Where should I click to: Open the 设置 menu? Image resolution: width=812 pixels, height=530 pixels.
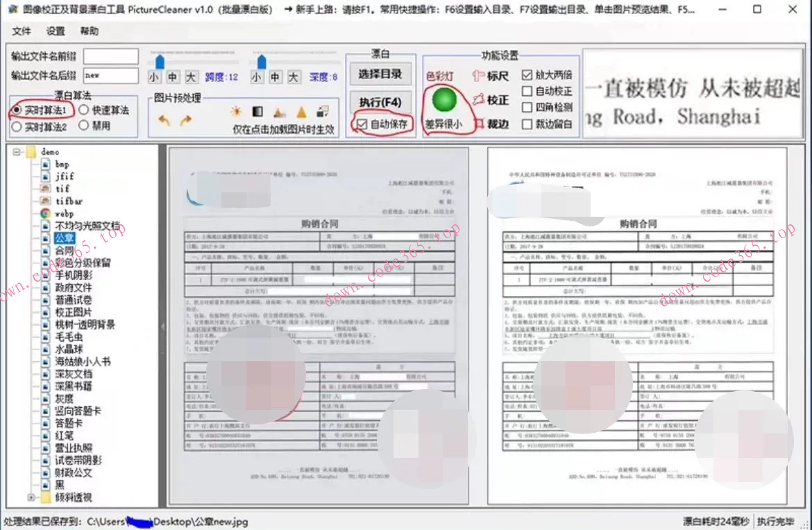(56, 31)
